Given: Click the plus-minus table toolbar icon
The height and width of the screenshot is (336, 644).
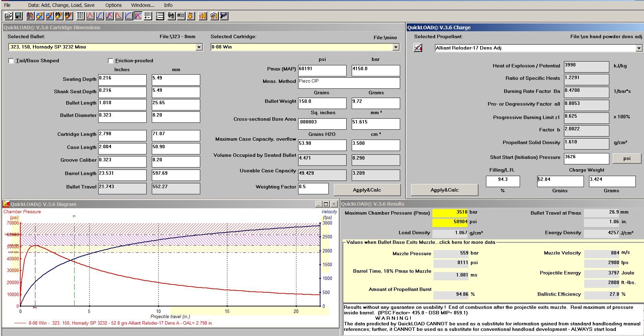Looking at the screenshot, I should click(x=148, y=16).
